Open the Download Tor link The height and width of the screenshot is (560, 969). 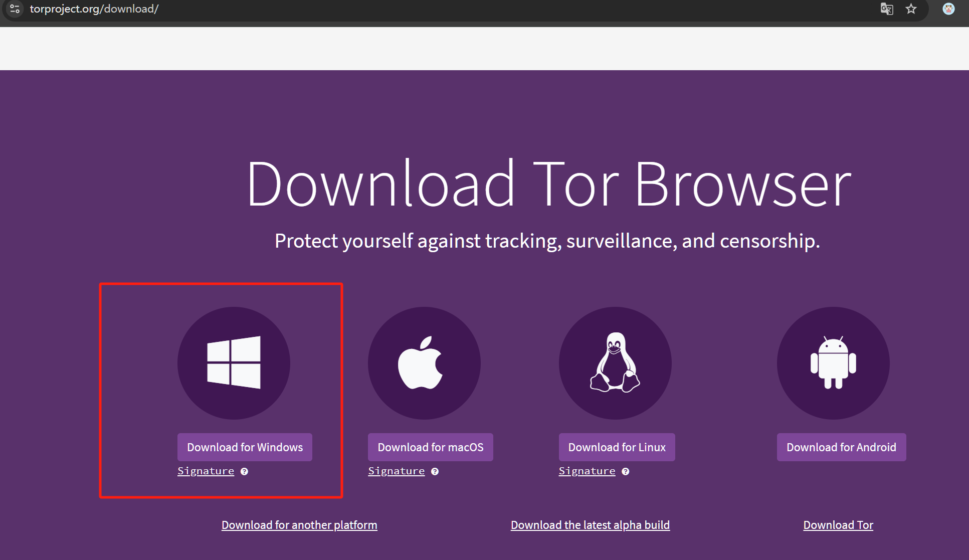pyautogui.click(x=838, y=525)
